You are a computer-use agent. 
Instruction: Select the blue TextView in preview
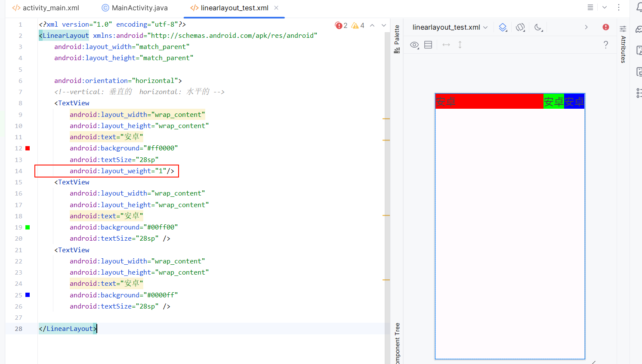[x=574, y=101]
